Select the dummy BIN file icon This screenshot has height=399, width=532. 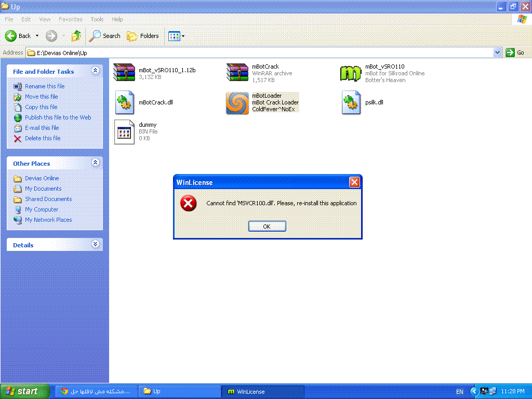pos(124,131)
